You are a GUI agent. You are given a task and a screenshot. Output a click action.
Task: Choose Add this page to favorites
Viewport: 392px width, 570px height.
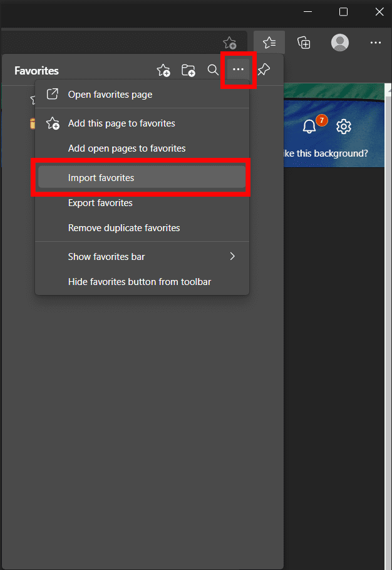point(121,123)
